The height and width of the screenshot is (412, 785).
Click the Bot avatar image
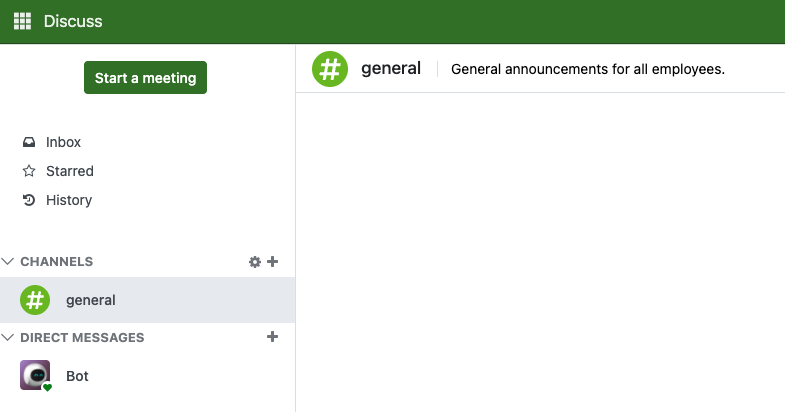pos(35,375)
